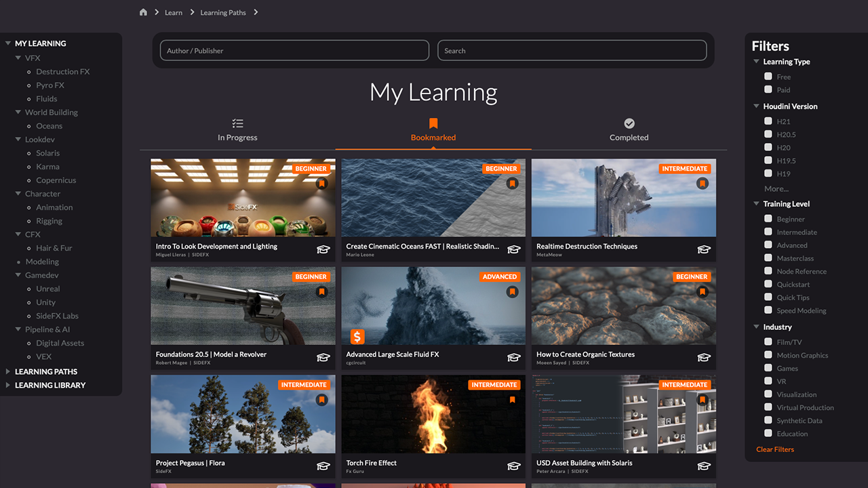Open the Project Pegasus Flora thumbnail
868x488 pixels.
coord(243,414)
